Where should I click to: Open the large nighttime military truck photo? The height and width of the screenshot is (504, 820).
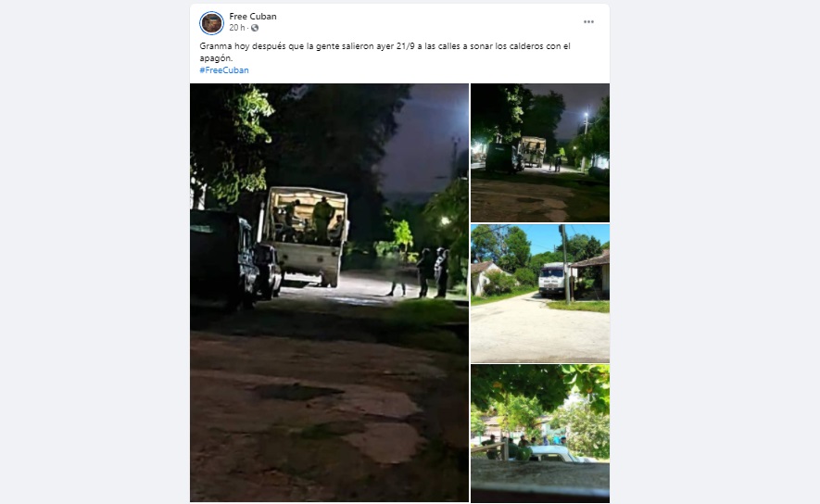pos(329,293)
